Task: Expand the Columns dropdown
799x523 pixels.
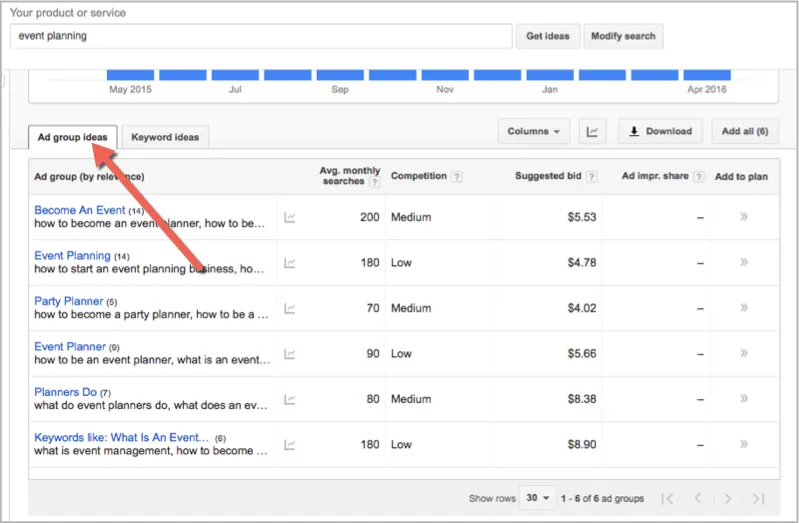Action: (534, 132)
